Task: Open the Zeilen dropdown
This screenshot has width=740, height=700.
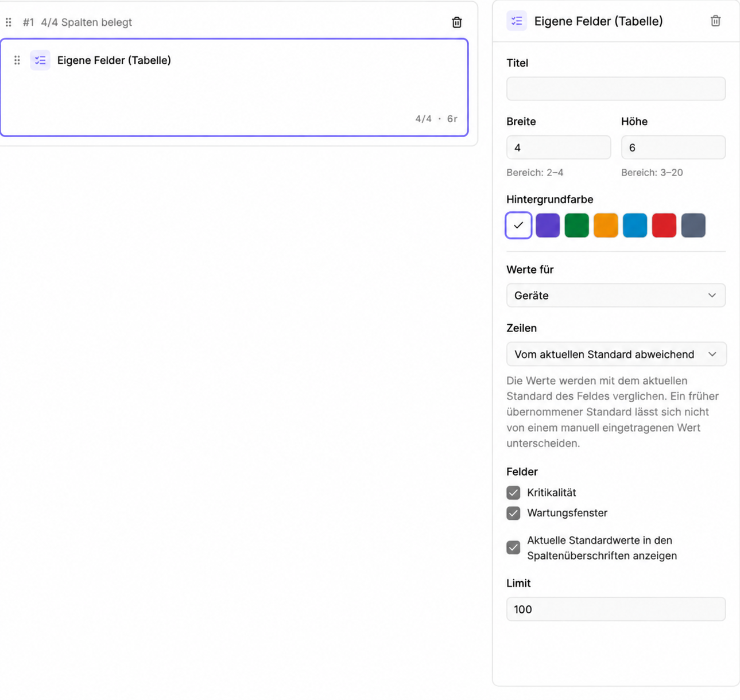Action: coord(616,354)
